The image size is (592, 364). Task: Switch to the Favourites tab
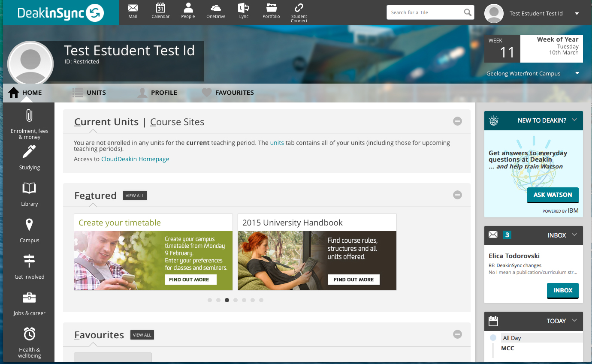228,93
